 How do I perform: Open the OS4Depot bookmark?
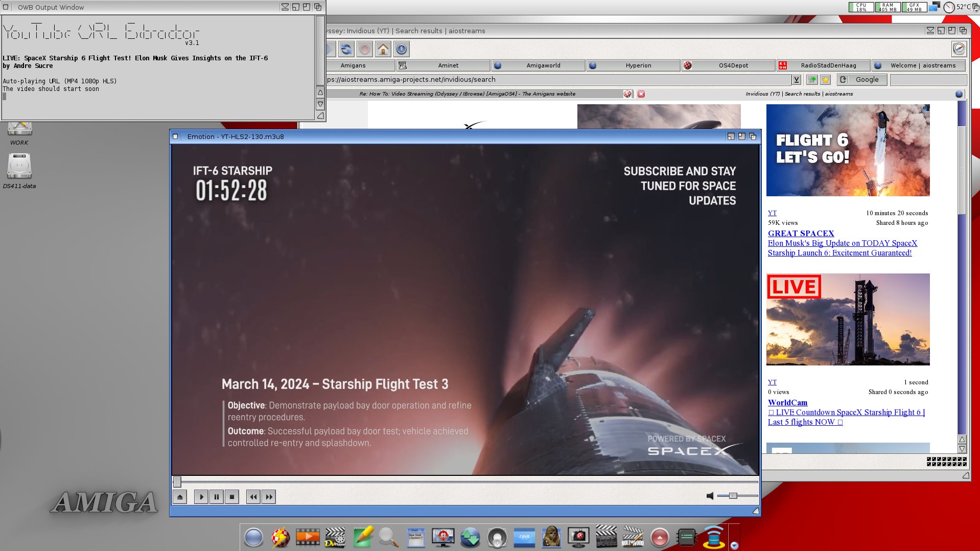coord(729,65)
